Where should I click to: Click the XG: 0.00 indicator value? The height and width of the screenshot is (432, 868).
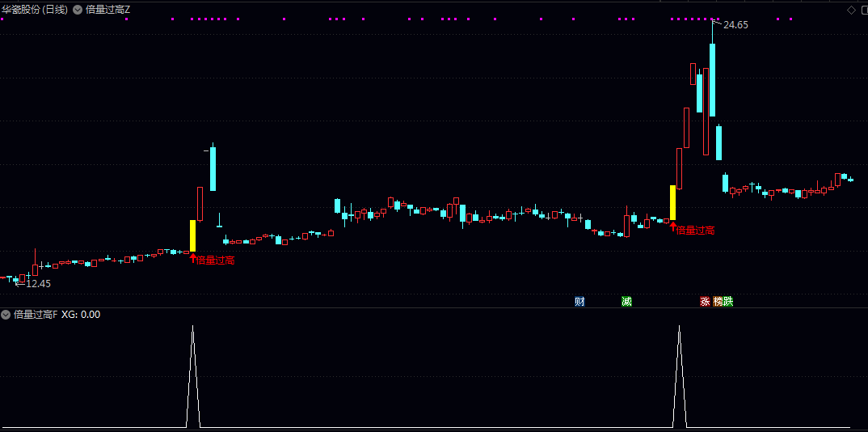coord(81,315)
